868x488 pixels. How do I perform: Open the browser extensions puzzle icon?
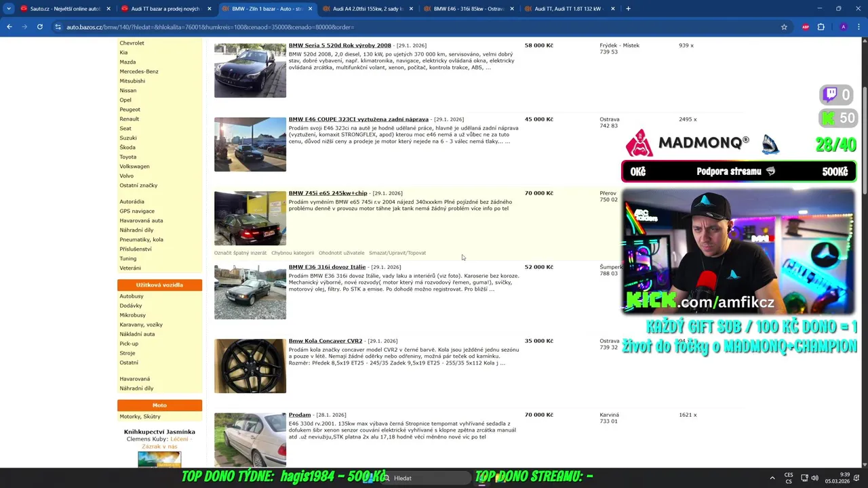[821, 27]
